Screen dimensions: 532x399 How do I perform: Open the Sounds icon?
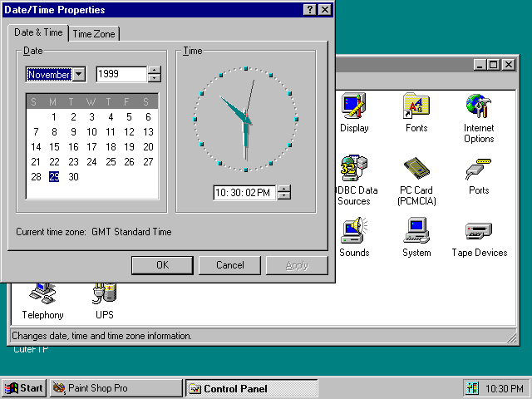[x=354, y=231]
